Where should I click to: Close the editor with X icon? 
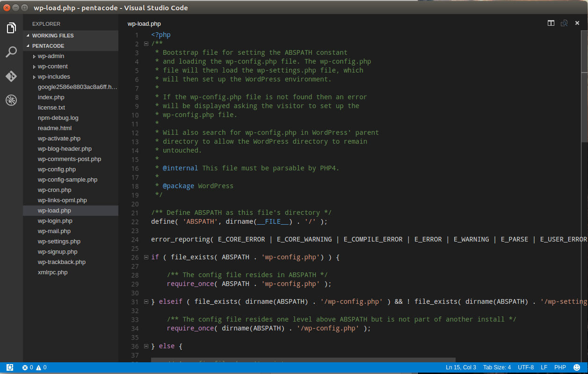coord(578,23)
